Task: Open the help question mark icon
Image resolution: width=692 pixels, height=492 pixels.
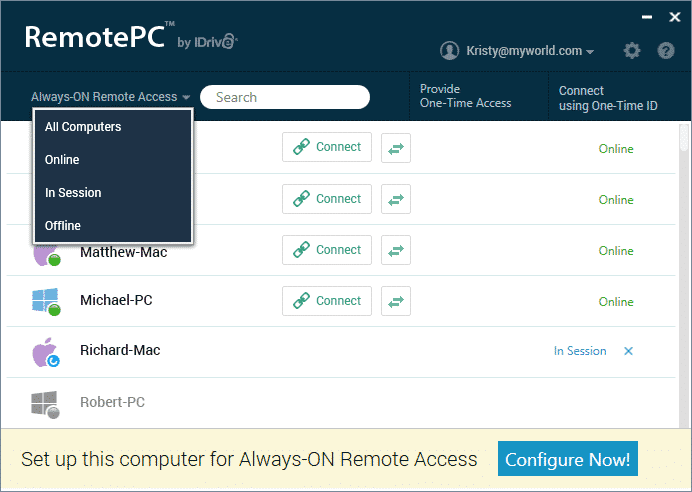Action: (x=666, y=51)
